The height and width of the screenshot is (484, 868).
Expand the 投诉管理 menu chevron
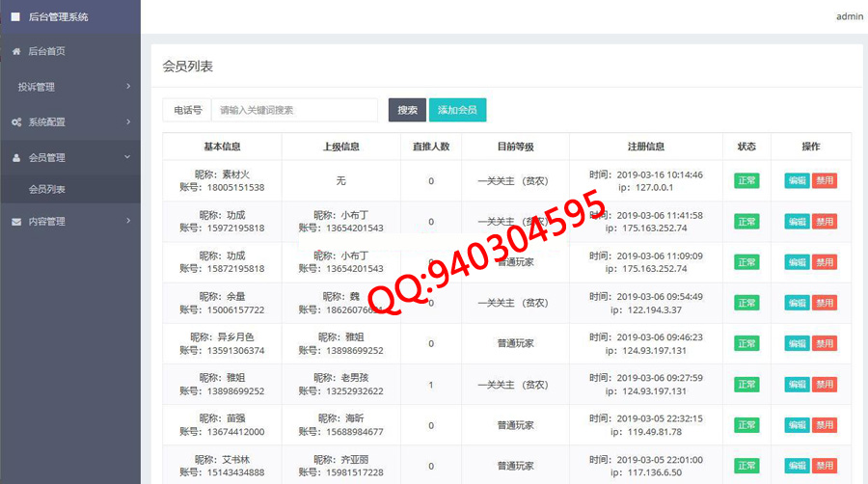click(x=128, y=87)
